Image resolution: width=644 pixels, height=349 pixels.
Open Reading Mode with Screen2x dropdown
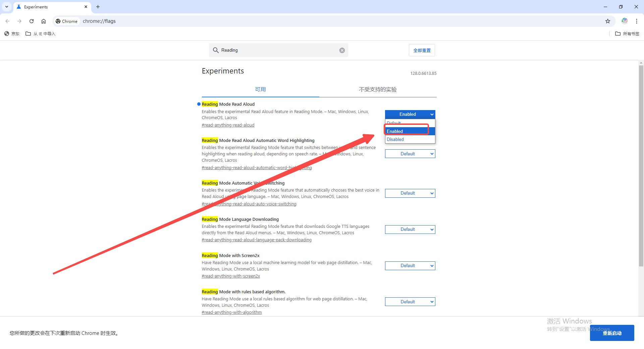410,266
